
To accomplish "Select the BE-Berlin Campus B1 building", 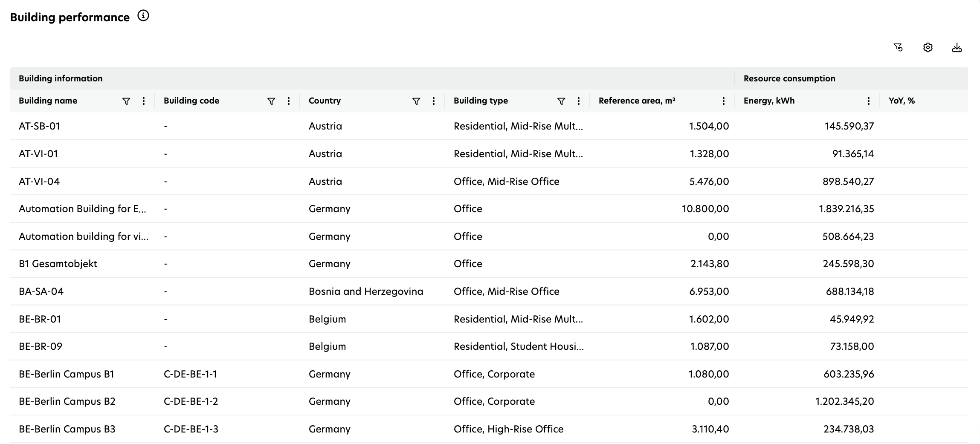I will pos(67,374).
